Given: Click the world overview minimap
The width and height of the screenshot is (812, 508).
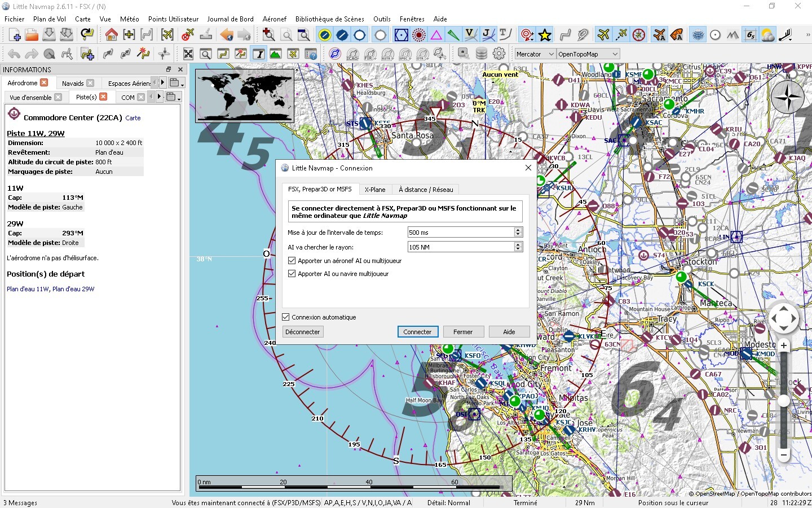Looking at the screenshot, I should [x=244, y=95].
